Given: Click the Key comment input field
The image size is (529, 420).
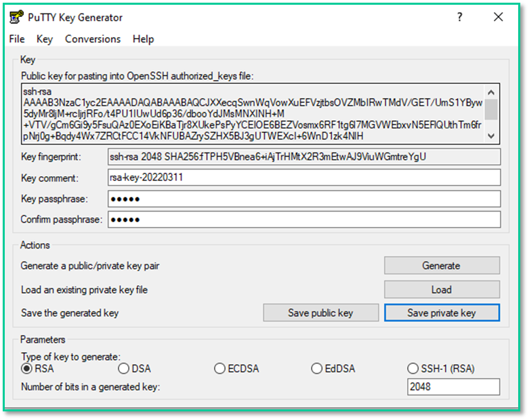Looking at the screenshot, I should point(303,177).
